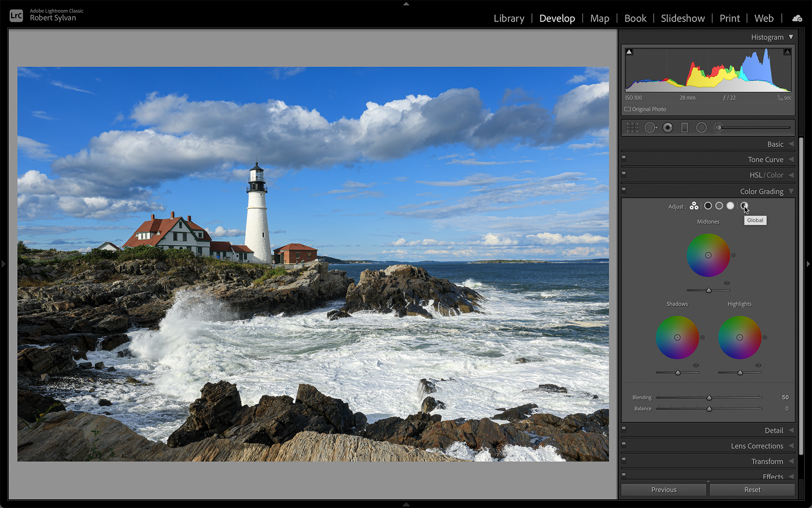The image size is (812, 508).
Task: Click the Previous button
Action: point(664,489)
